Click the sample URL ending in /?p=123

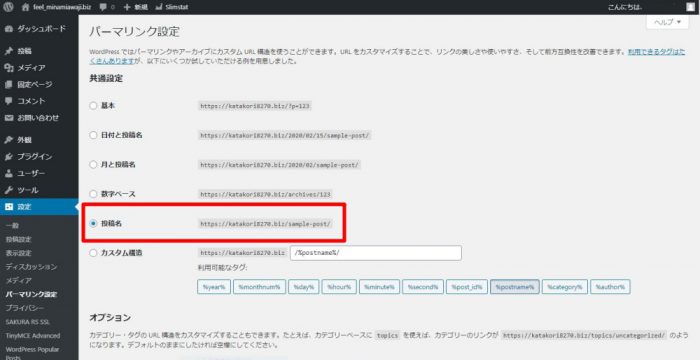pos(255,106)
